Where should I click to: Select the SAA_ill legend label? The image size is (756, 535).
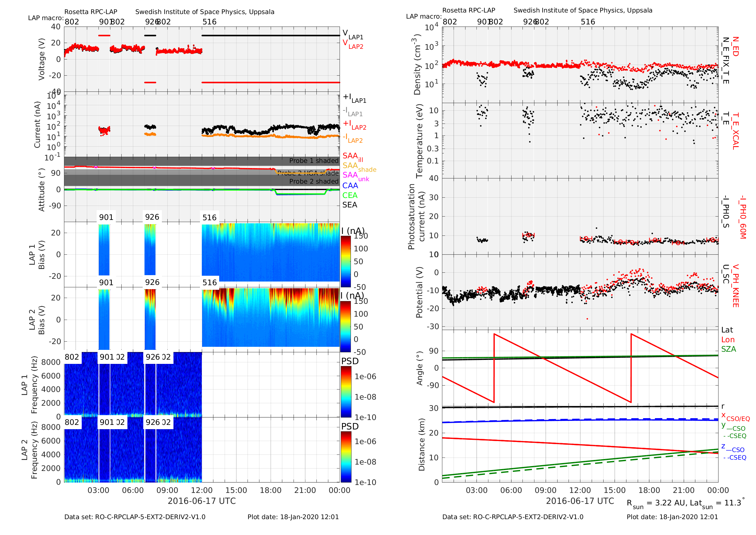[353, 157]
